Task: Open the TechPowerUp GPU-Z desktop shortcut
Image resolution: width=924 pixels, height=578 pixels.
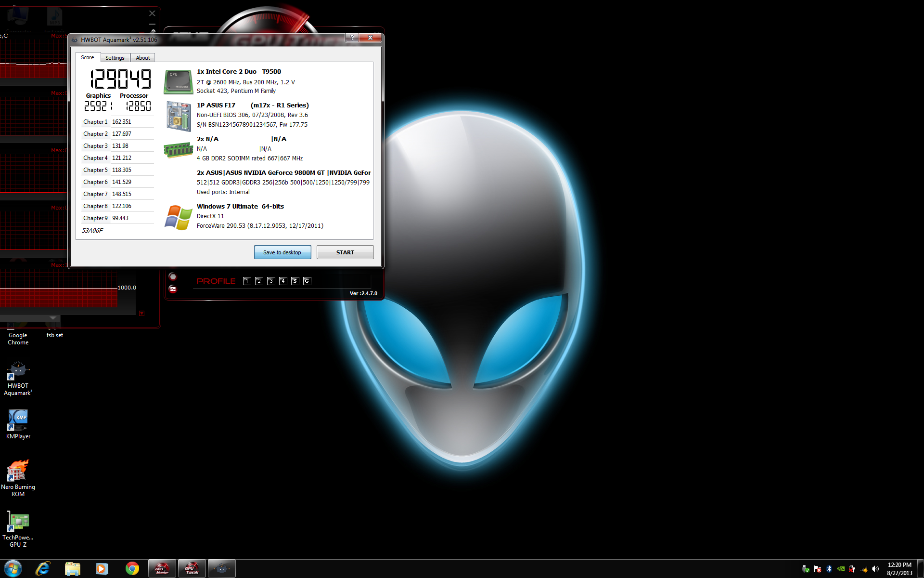Action: point(18,529)
